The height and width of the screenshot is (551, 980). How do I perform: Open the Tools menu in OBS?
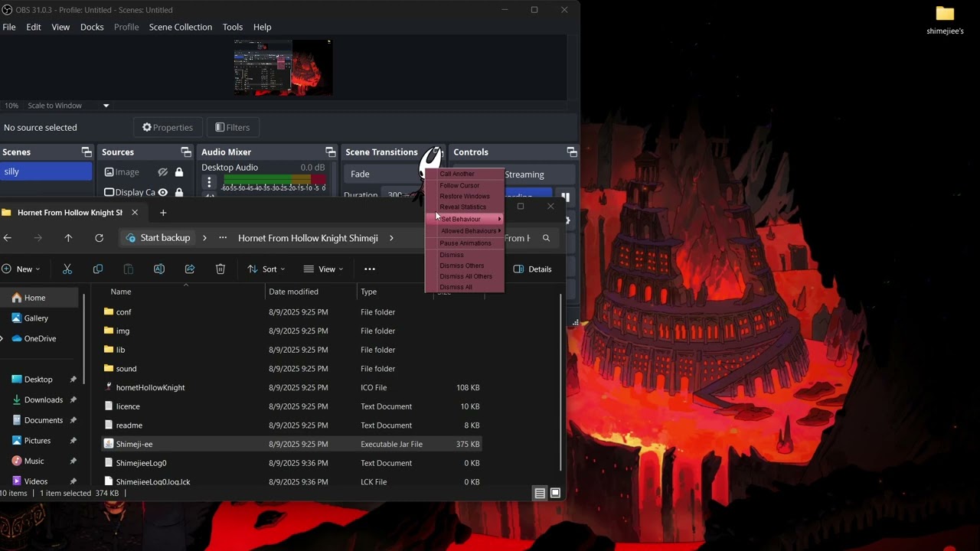(233, 27)
